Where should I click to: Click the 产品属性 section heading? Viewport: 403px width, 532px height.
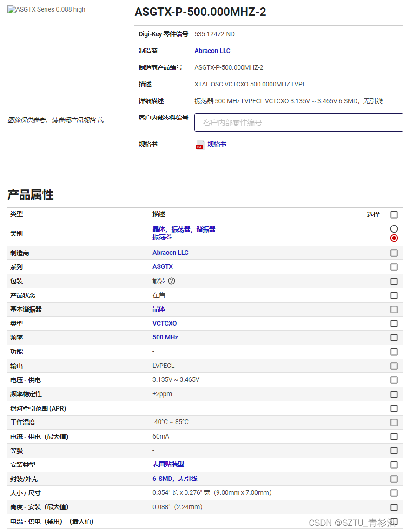(31, 195)
